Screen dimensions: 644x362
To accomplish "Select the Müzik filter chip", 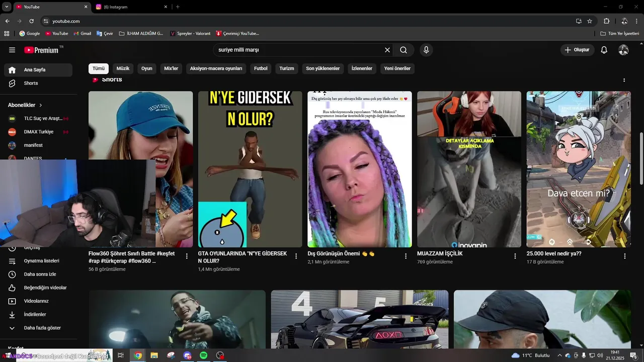I will point(123,68).
